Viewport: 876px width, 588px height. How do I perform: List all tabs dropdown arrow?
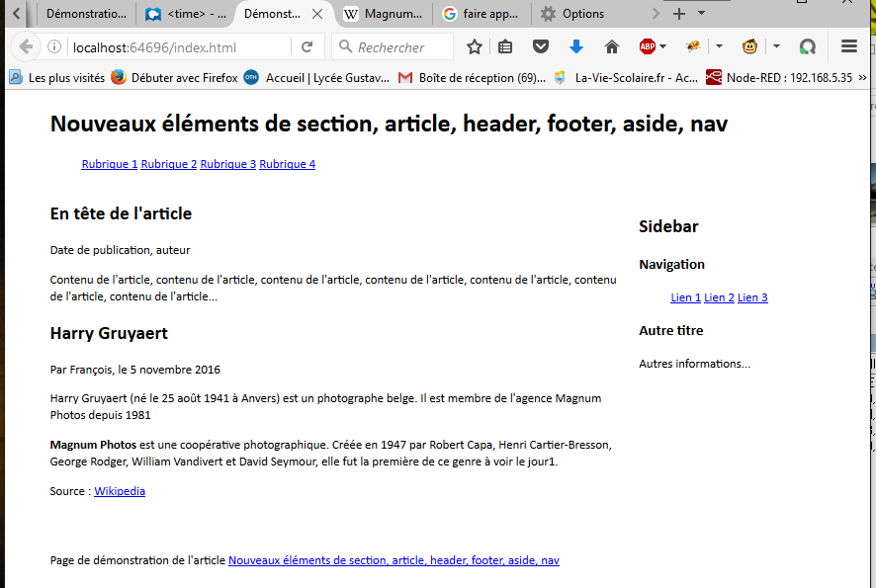click(702, 13)
